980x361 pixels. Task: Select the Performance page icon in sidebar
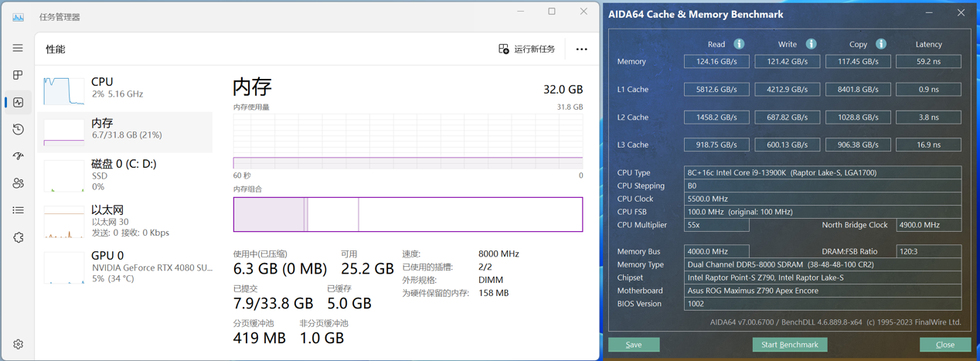pyautogui.click(x=18, y=102)
